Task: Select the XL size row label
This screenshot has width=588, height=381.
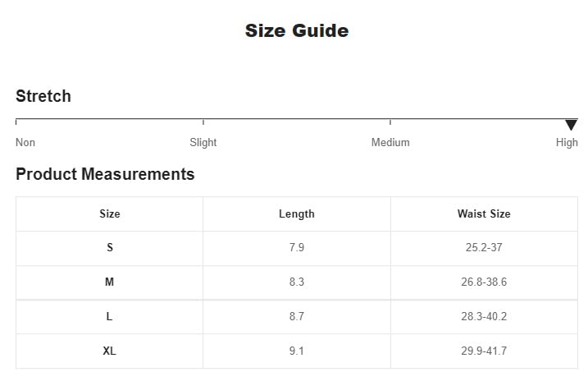Action: tap(109, 351)
